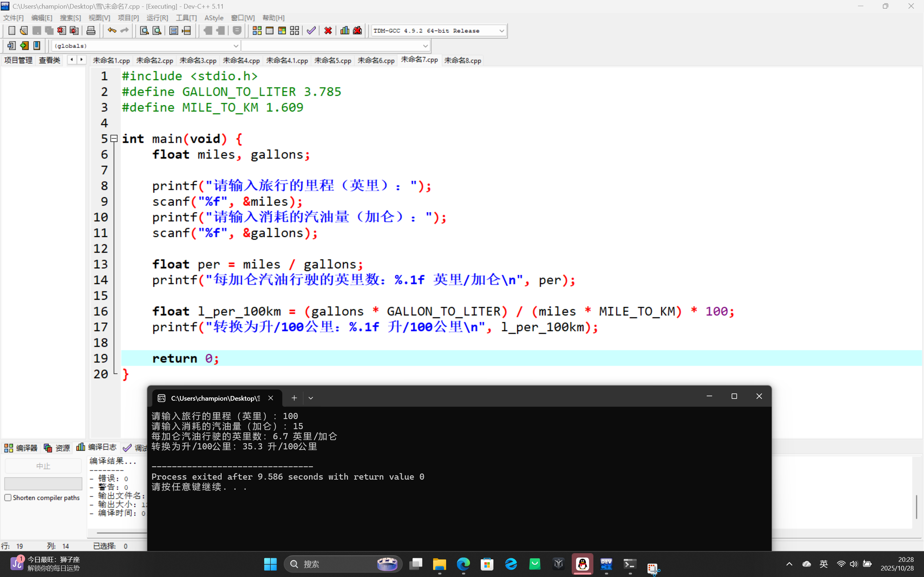Run the program via the bar chart icon
Viewport: 924px width, 577px height.
tap(344, 31)
